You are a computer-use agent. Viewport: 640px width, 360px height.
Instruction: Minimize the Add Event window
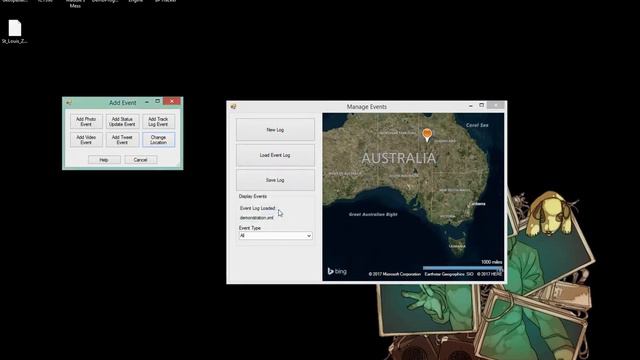coord(147,102)
